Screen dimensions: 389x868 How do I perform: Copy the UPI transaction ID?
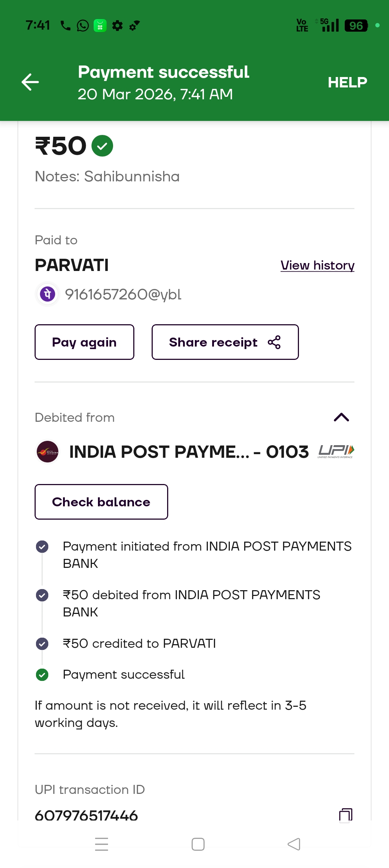[x=345, y=815]
